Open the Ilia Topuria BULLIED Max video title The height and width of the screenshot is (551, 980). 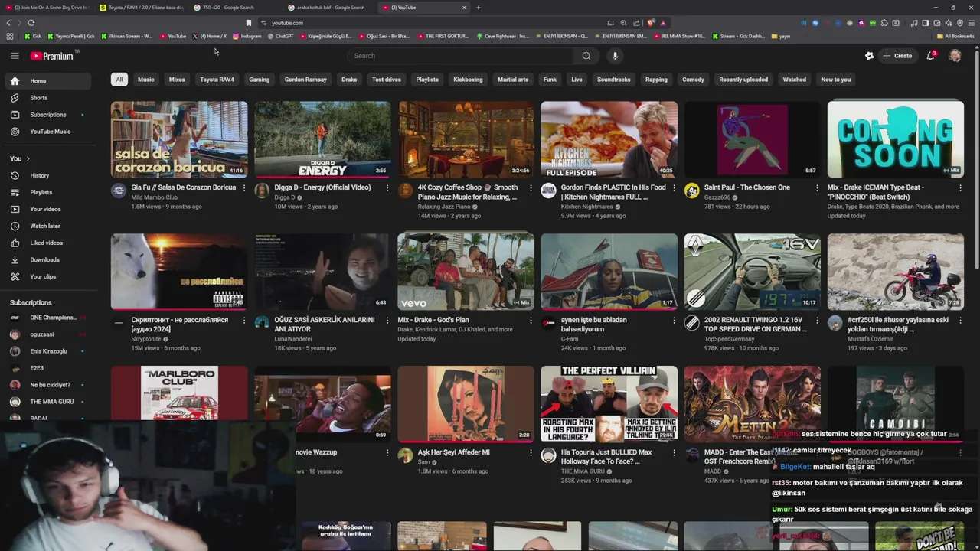coord(606,457)
